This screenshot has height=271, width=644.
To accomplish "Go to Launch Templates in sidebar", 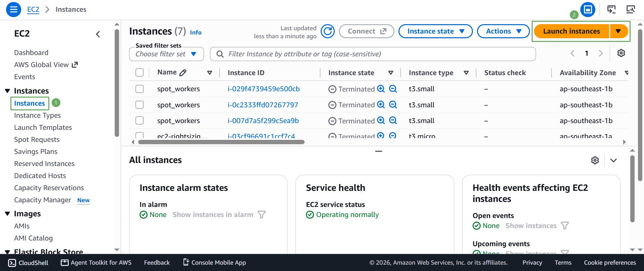I will click(43, 127).
